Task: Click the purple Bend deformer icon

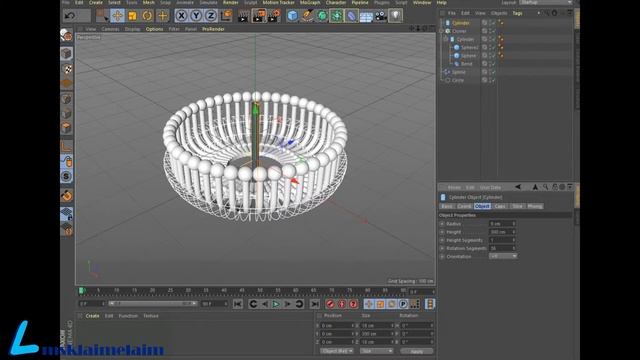Action: (351, 16)
